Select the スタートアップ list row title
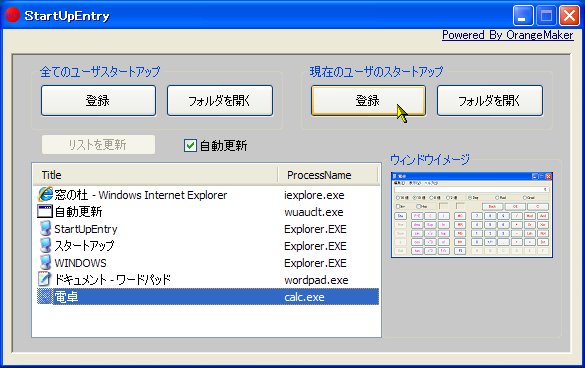This screenshot has height=368, width=585. pyautogui.click(x=84, y=246)
